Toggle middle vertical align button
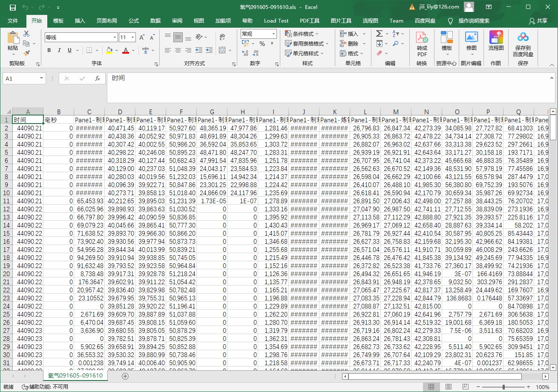The height and width of the screenshot is (392, 558). coord(178,37)
